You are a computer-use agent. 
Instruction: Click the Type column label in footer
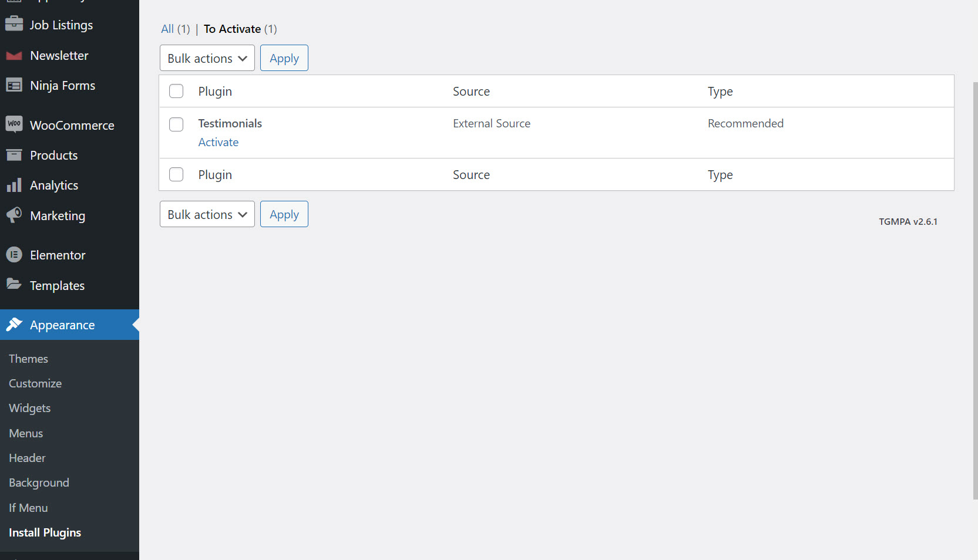(x=720, y=174)
